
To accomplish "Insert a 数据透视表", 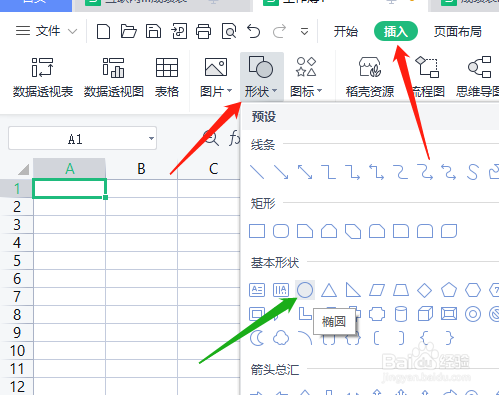I will pyautogui.click(x=43, y=77).
